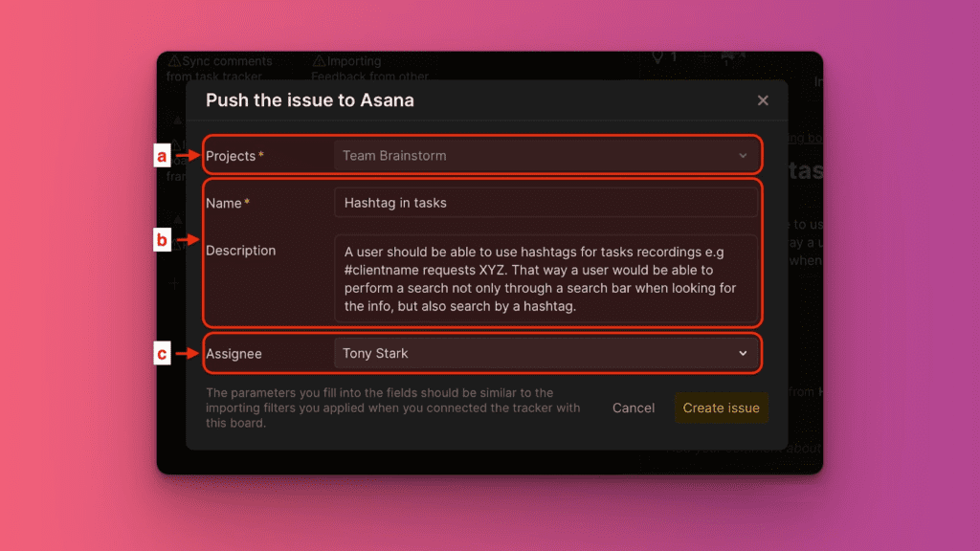Image resolution: width=980 pixels, height=551 pixels.
Task: Select the Importing Feedback card in the background
Action: (368, 68)
